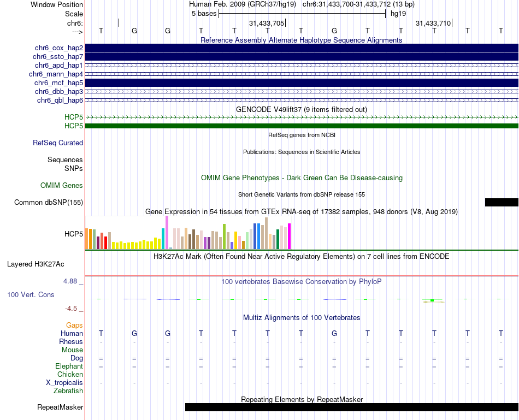
Task: Click the Zebrafish alignment row label
Action: [68, 391]
